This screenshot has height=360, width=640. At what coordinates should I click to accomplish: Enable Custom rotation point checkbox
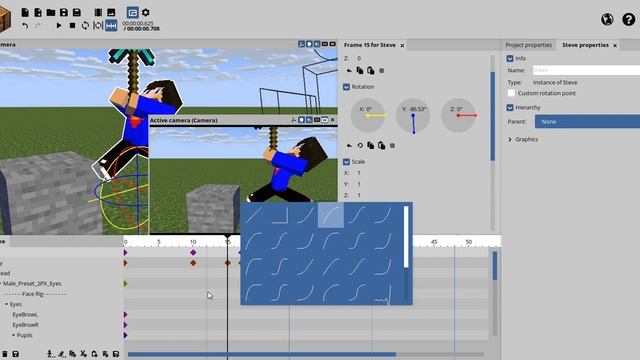pos(511,93)
